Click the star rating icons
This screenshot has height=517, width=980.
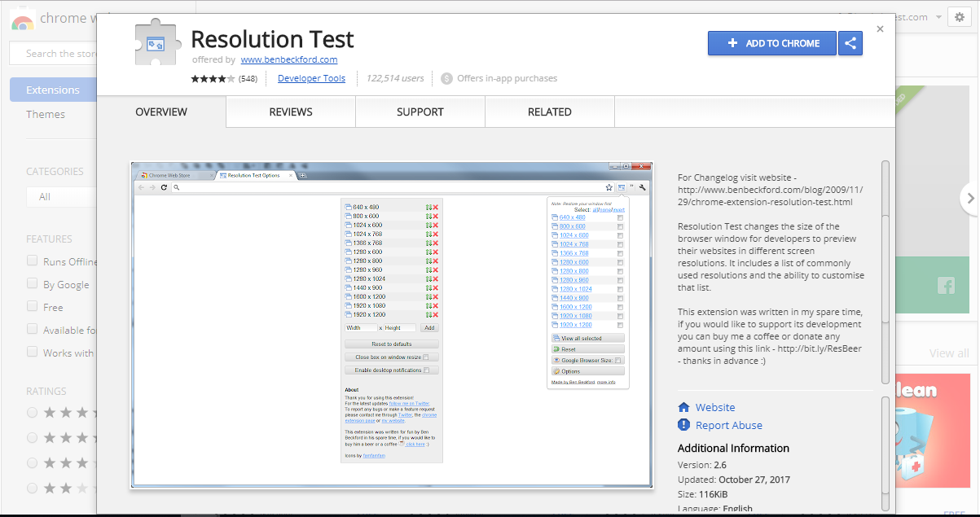(x=213, y=79)
